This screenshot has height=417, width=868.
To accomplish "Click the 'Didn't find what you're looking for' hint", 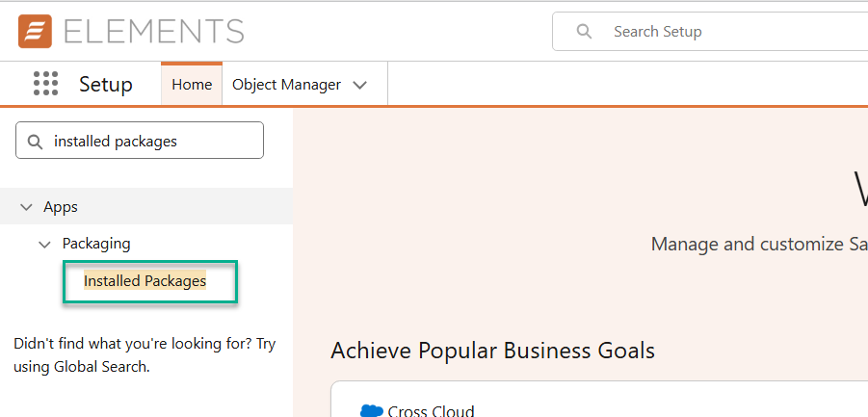I will [x=145, y=354].
